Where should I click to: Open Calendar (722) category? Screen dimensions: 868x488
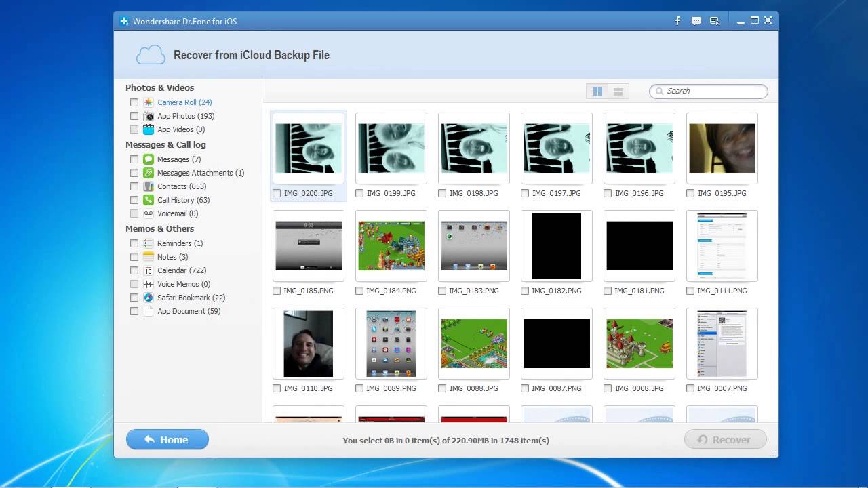pos(182,270)
